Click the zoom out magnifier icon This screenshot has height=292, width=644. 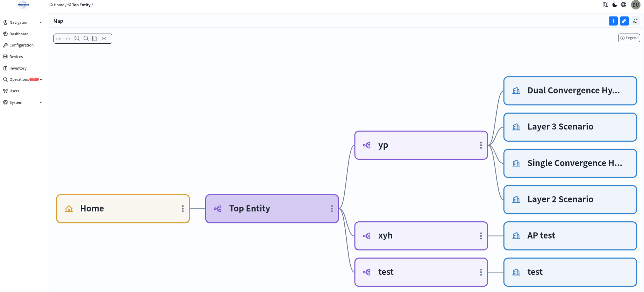click(x=86, y=38)
